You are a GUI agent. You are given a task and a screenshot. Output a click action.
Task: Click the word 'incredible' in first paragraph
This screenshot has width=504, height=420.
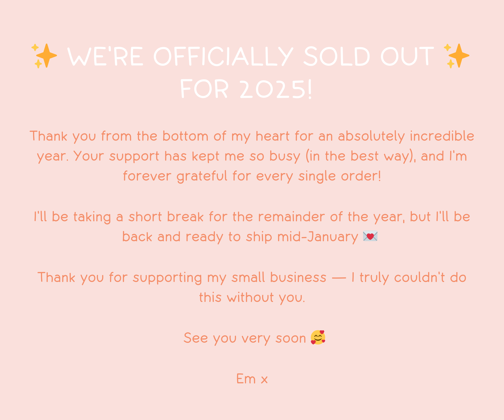[x=442, y=136]
